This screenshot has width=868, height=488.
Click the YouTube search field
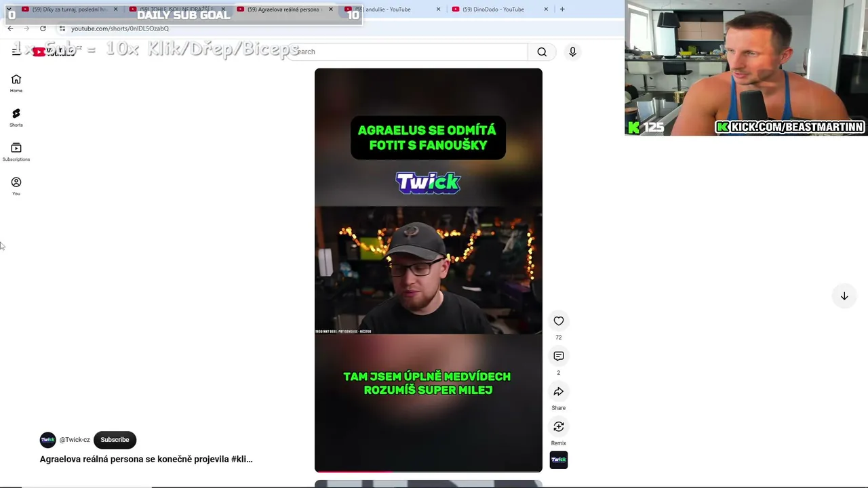(x=408, y=52)
